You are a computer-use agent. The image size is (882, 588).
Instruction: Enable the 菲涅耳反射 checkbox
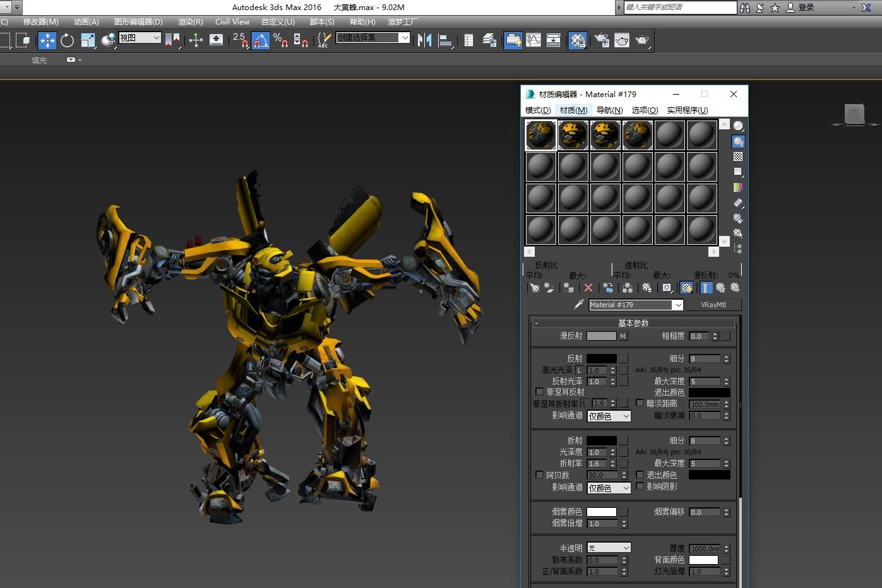539,392
